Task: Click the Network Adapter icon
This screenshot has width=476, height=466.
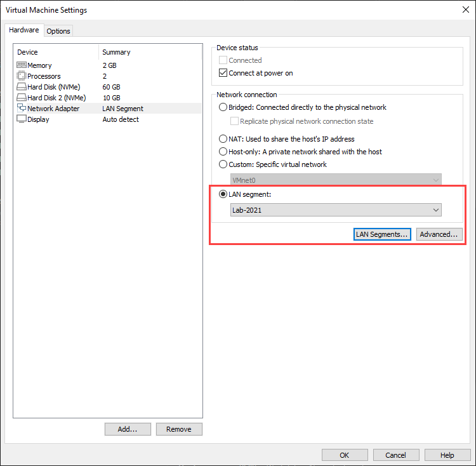Action: pyautogui.click(x=21, y=108)
